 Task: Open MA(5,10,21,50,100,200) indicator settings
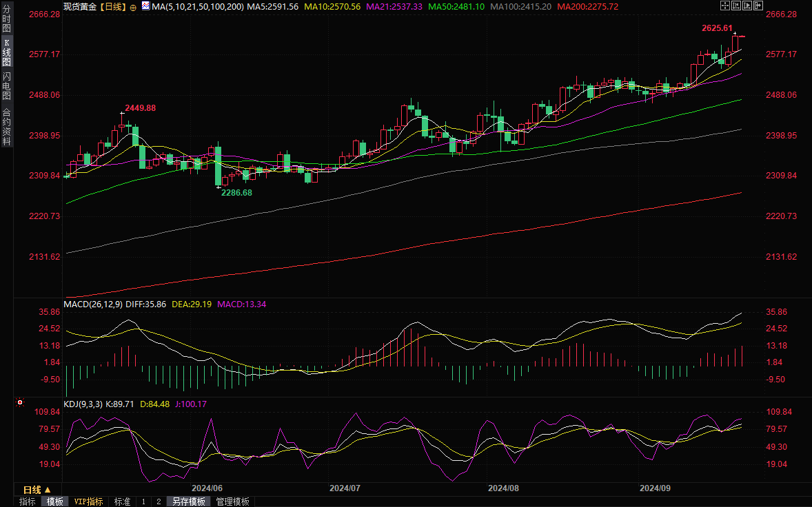point(198,6)
